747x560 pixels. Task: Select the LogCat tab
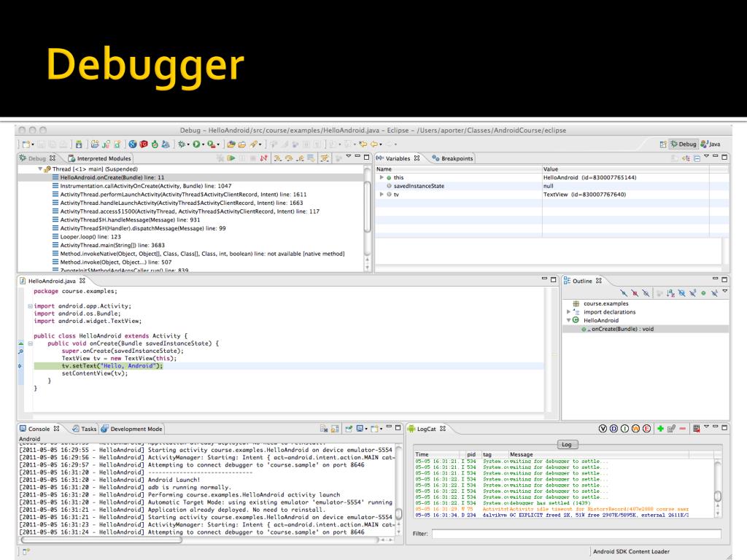click(426, 429)
